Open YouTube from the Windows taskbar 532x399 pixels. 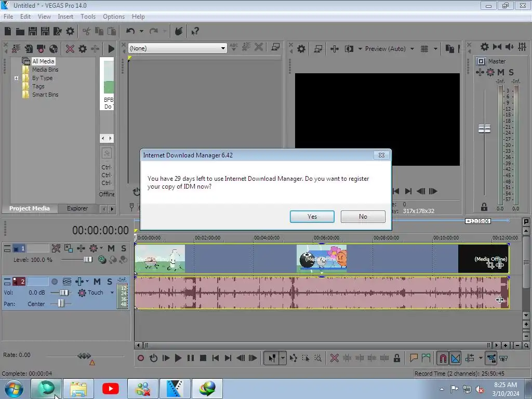click(x=110, y=389)
